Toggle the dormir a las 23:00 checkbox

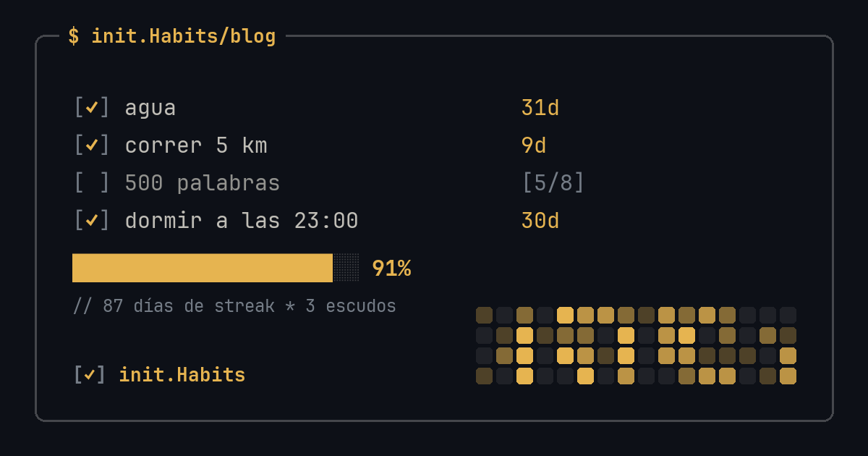pos(92,221)
